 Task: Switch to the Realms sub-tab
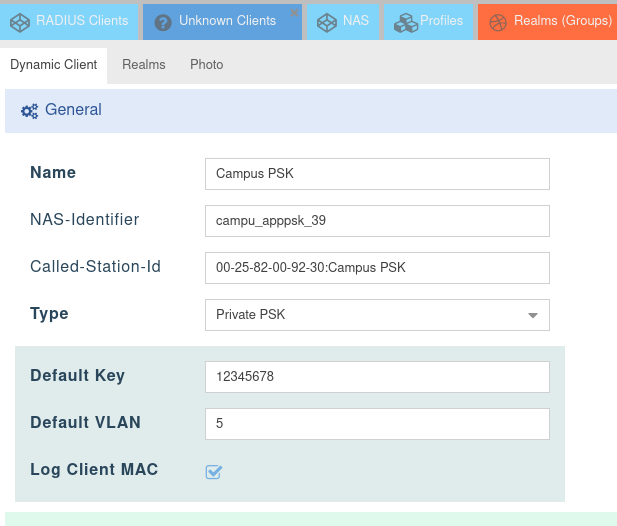coord(144,65)
